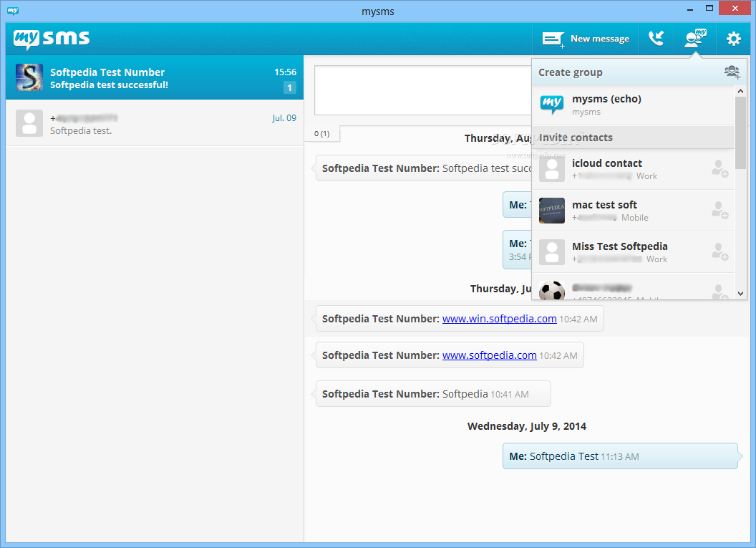Image resolution: width=756 pixels, height=548 pixels.
Task: Invite icloud contact with add-person icon
Action: pos(719,169)
